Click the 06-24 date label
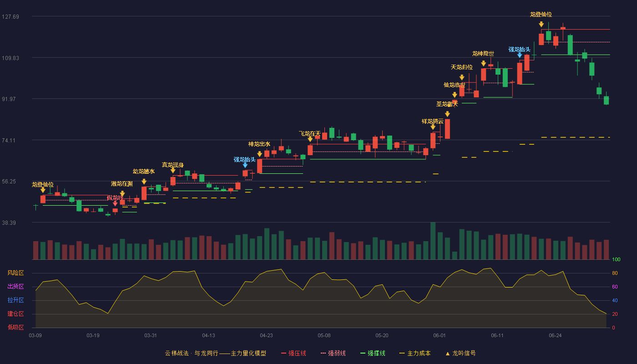Screen dimensions: 637x364 555,335
